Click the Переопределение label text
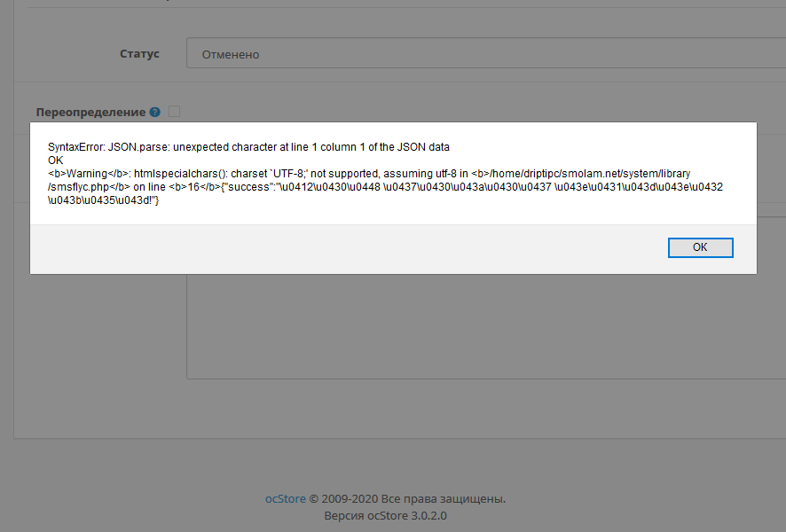Image resolution: width=786 pixels, height=532 pixels. click(x=90, y=113)
